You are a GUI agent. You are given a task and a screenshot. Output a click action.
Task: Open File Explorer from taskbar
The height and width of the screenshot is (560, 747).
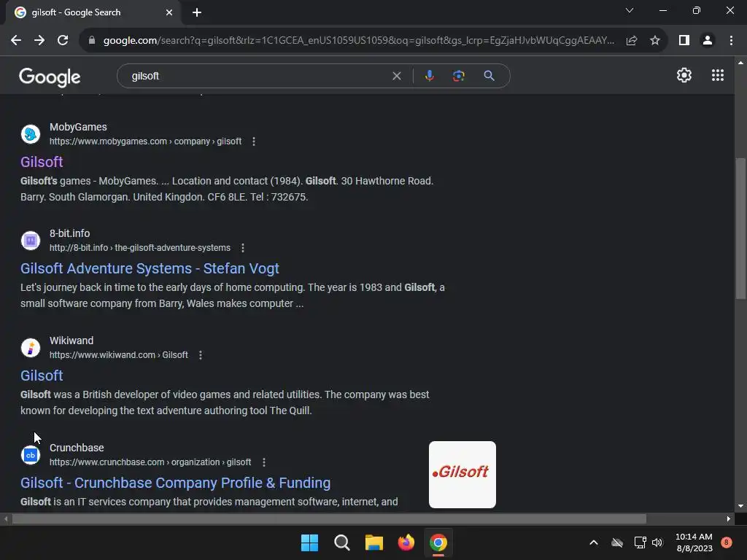click(374, 542)
